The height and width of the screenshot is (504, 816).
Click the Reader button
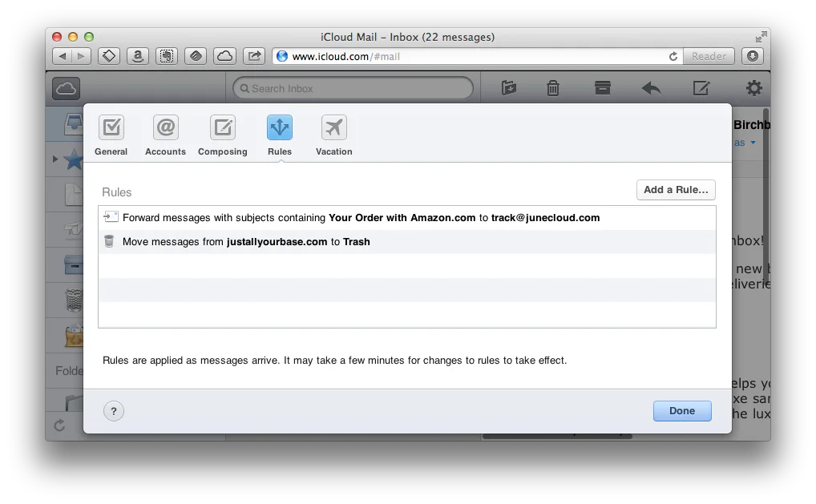tap(709, 56)
